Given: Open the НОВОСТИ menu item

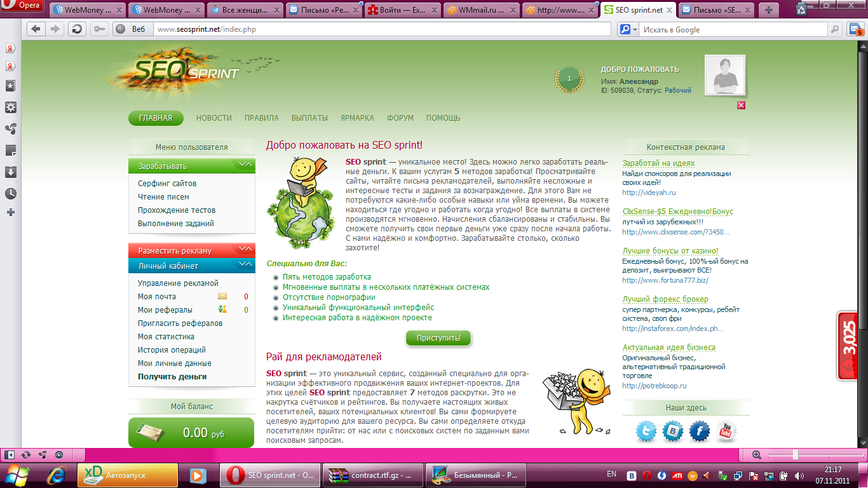Looking at the screenshot, I should tap(214, 118).
